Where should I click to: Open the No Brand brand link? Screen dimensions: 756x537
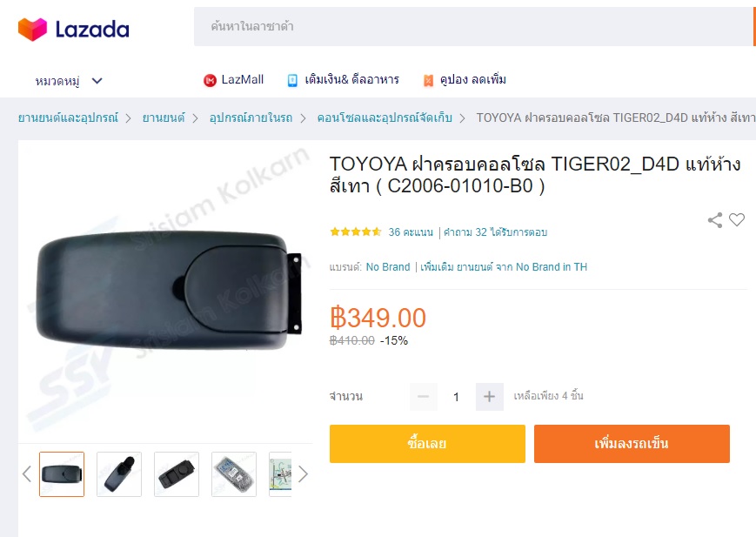pos(388,267)
